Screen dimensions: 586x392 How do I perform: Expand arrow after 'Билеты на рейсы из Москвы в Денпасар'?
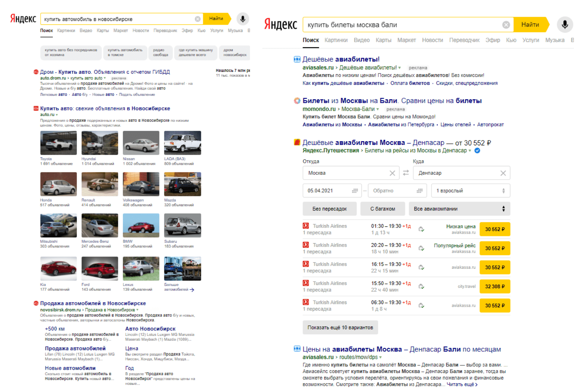click(x=470, y=151)
